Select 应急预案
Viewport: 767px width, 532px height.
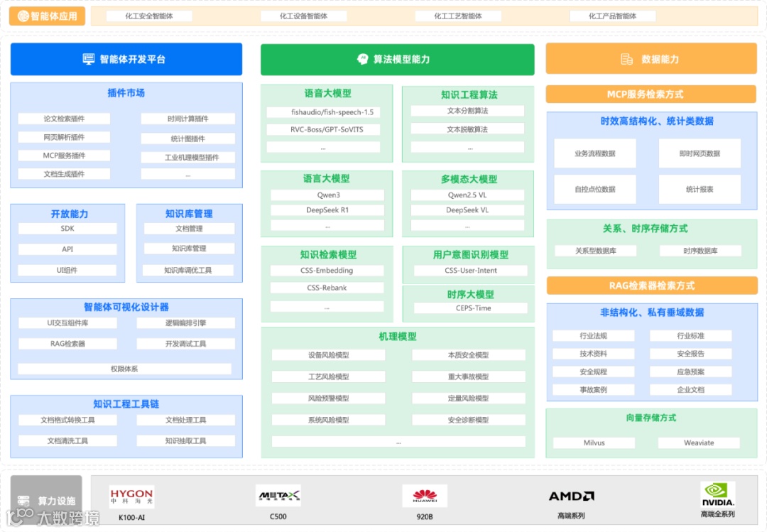(x=691, y=371)
